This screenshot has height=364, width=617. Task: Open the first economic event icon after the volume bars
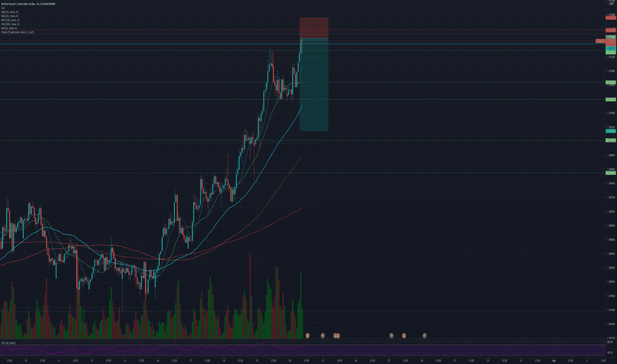[x=308, y=336]
